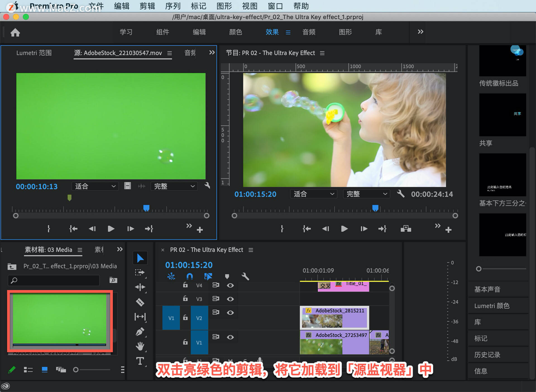
Task: Open Source monitor zoom level dropdown 适合
Action: (95, 186)
